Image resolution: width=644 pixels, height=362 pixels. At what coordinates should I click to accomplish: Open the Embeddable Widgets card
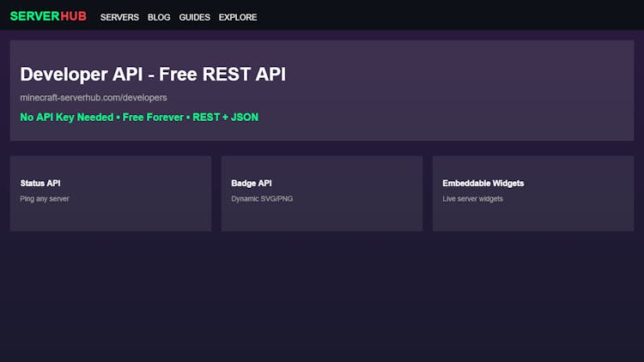532,210
